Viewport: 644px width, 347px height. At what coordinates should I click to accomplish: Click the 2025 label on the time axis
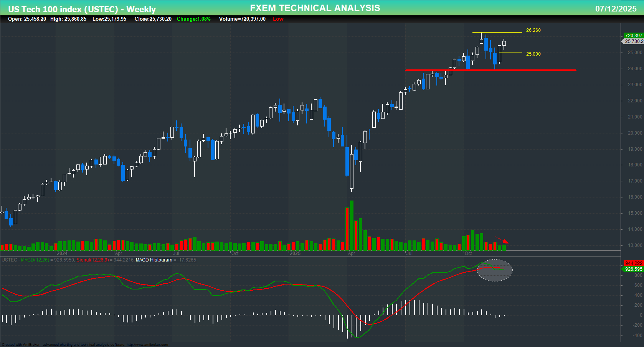click(x=296, y=253)
